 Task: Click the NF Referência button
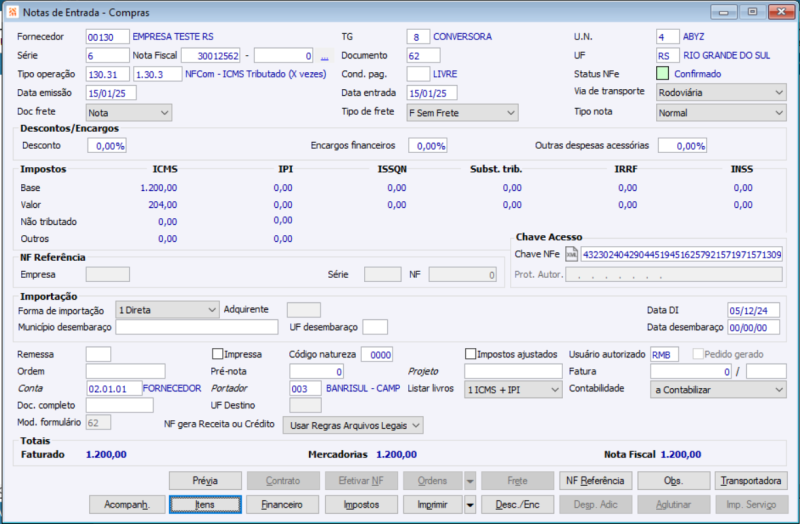pyautogui.click(x=596, y=481)
